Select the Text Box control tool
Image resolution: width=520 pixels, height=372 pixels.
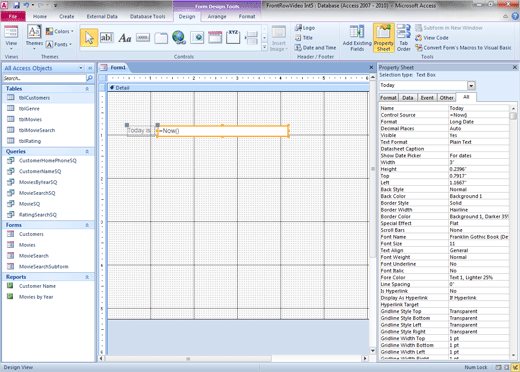point(107,38)
